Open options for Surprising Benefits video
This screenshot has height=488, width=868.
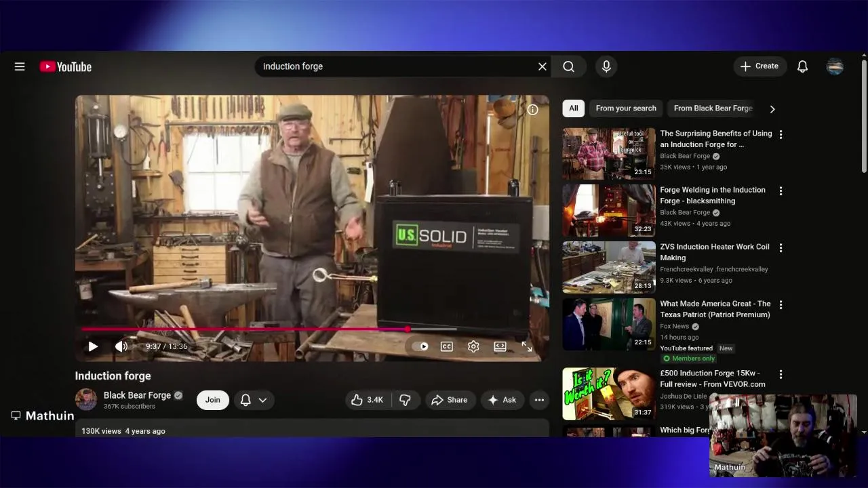[x=781, y=134]
